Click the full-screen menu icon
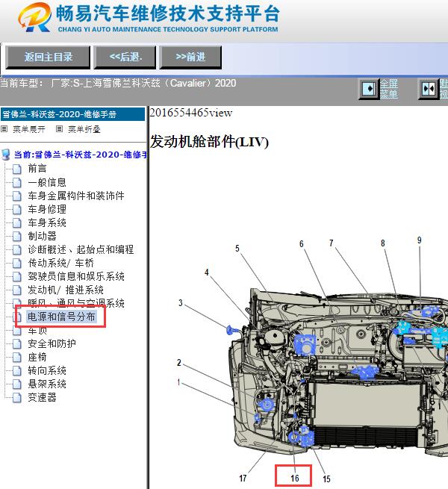 point(369,89)
